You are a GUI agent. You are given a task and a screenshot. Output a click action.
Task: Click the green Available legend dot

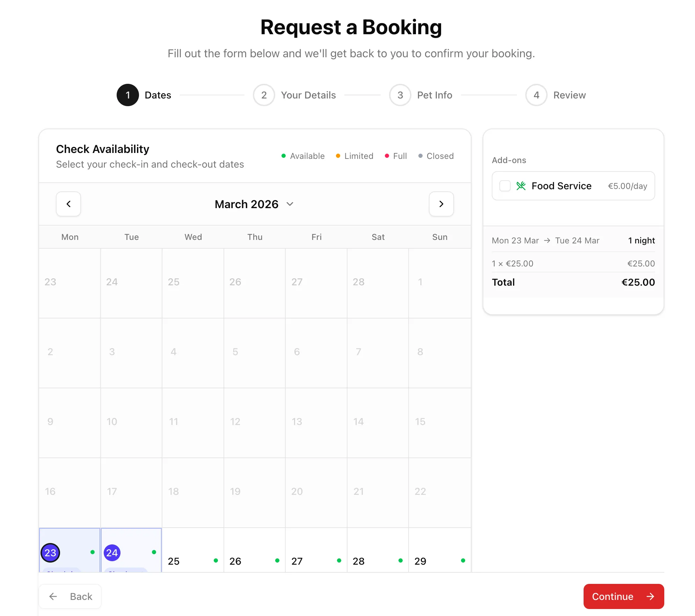tap(284, 156)
